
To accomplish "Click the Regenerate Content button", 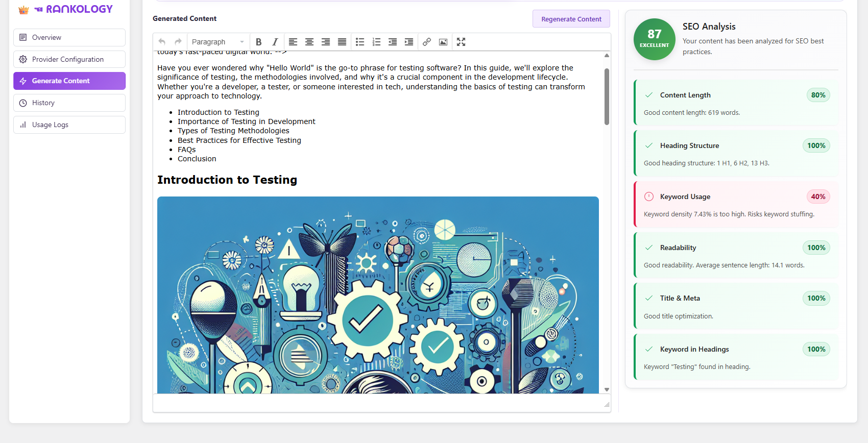I will pyautogui.click(x=571, y=19).
